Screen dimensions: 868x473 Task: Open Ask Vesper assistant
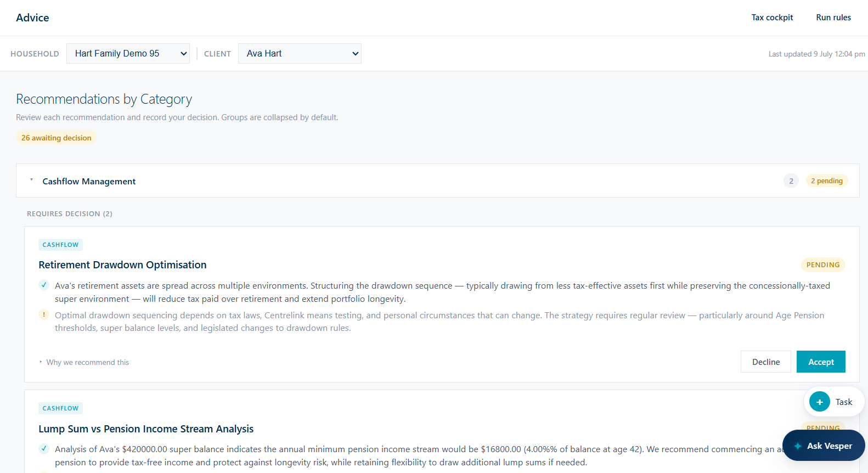point(824,446)
